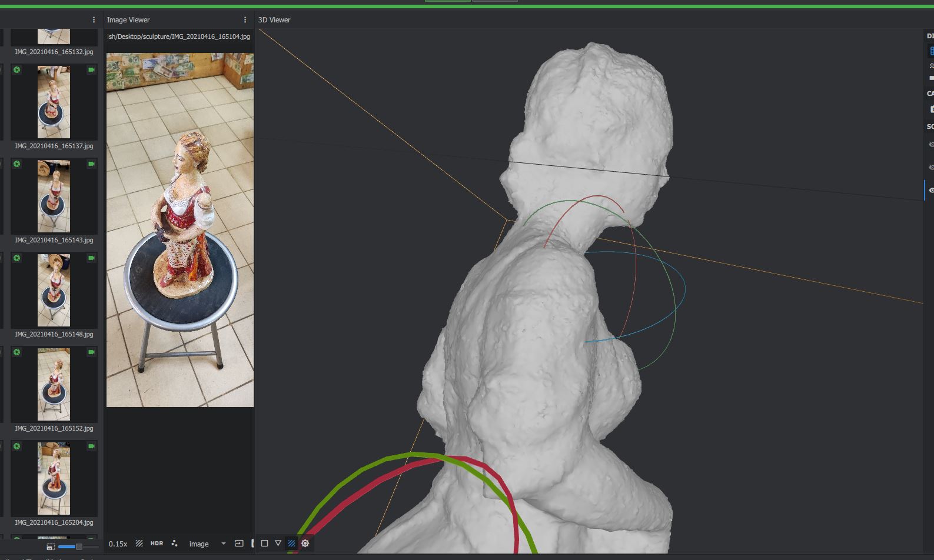Screen dimensions: 934x560
Task: Select the highlighted blue display mode icon at right
Action: coord(931,52)
